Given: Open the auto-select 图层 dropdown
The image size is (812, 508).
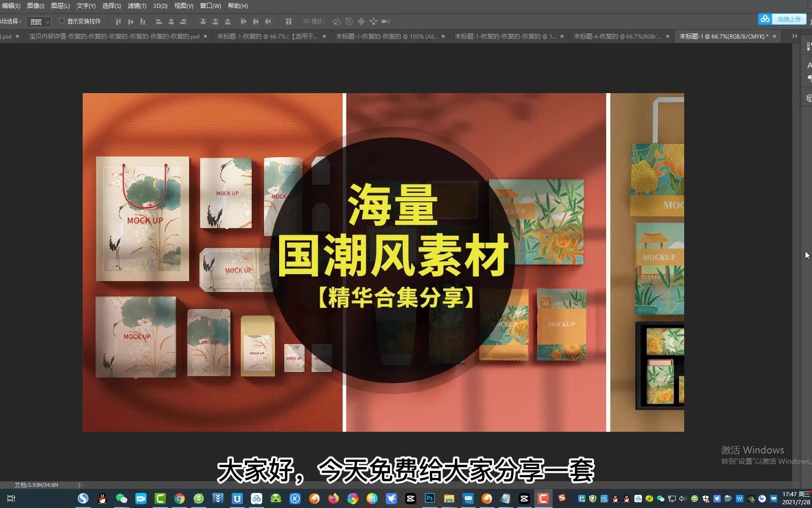Looking at the screenshot, I should (39, 22).
